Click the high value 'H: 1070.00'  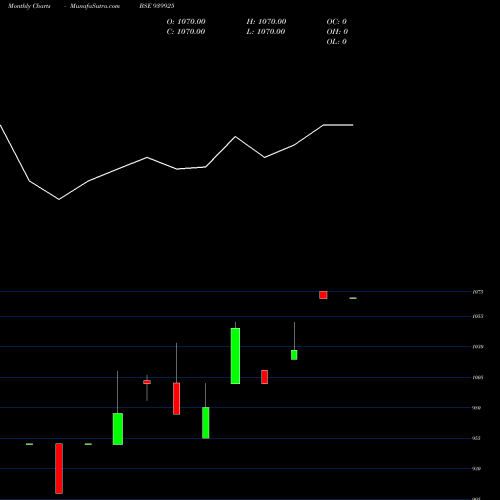(266, 22)
